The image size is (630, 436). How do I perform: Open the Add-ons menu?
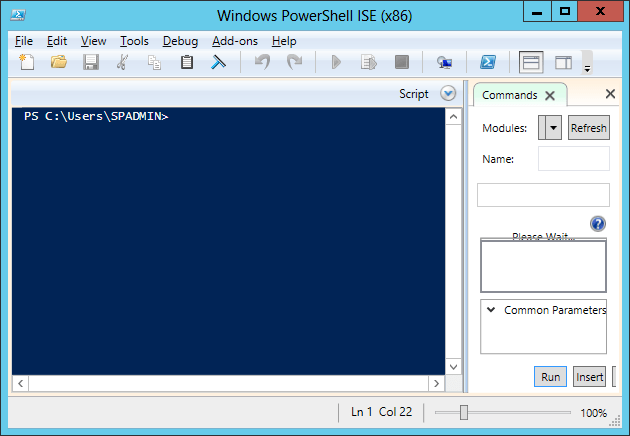[x=235, y=41]
